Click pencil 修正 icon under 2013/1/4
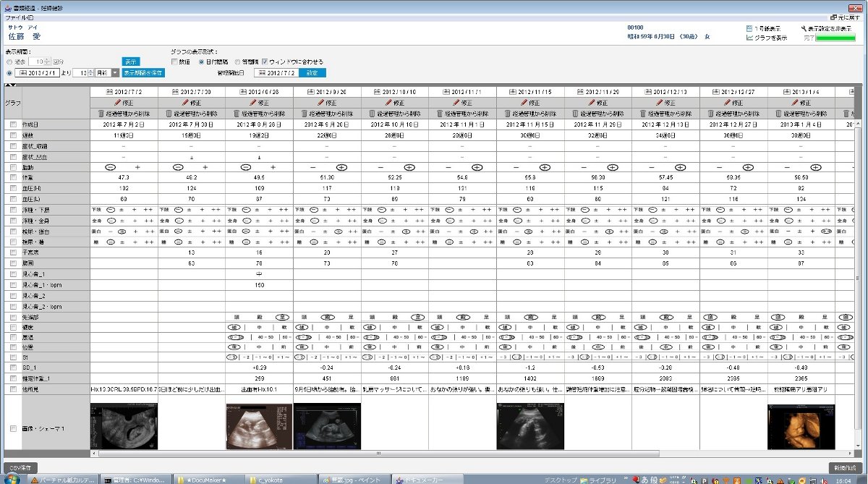This screenshot has width=868, height=484. click(x=794, y=103)
